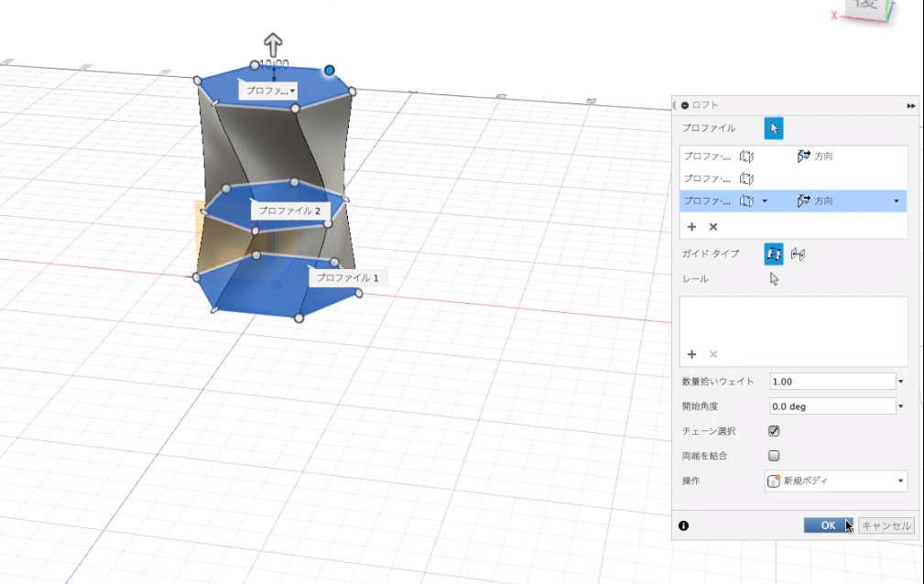Click the キャンセル button
924x584 pixels.
click(x=886, y=525)
